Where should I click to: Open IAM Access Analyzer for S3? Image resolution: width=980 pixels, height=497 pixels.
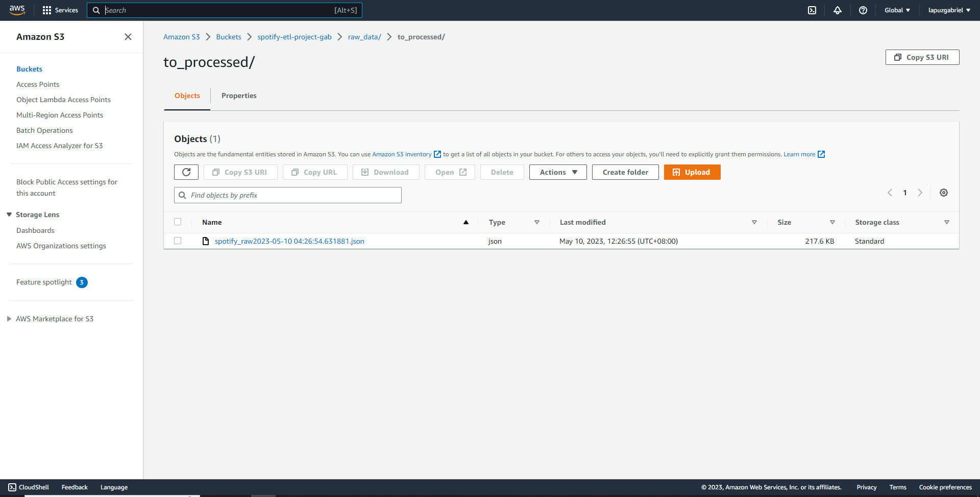pos(59,146)
